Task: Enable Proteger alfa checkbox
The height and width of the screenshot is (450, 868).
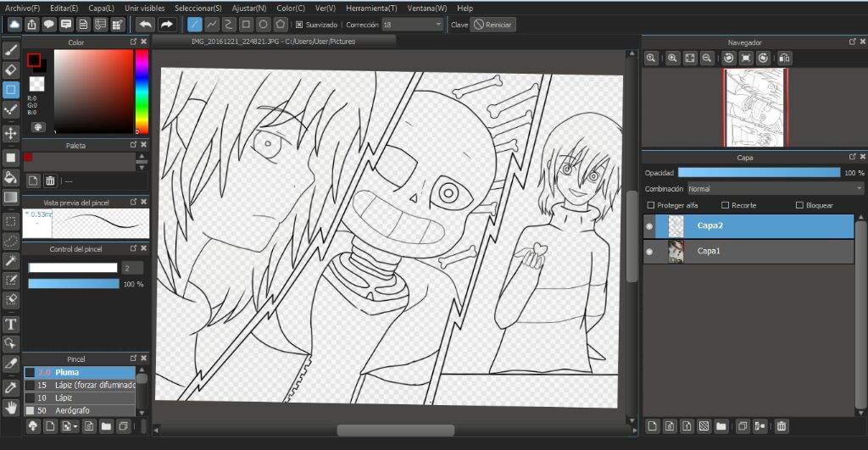Action: [651, 205]
